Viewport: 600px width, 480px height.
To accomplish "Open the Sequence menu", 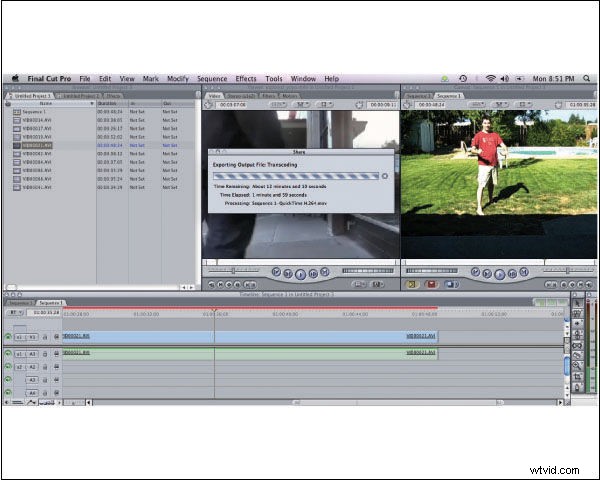I will click(212, 79).
